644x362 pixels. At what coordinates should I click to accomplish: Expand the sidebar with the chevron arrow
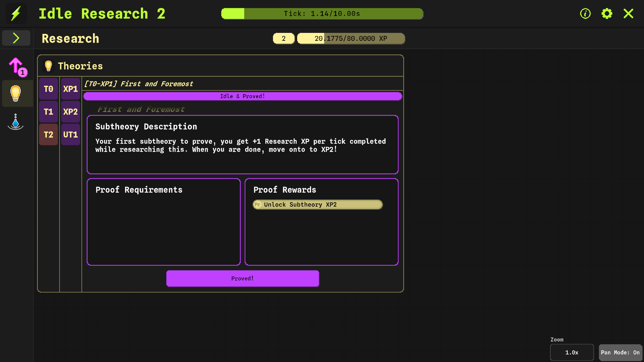coord(16,38)
